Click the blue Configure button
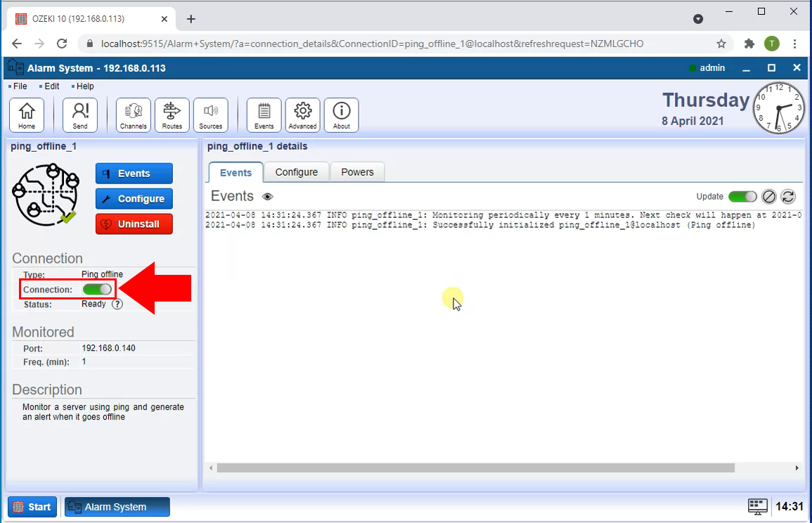This screenshot has height=523, width=812. 134,199
